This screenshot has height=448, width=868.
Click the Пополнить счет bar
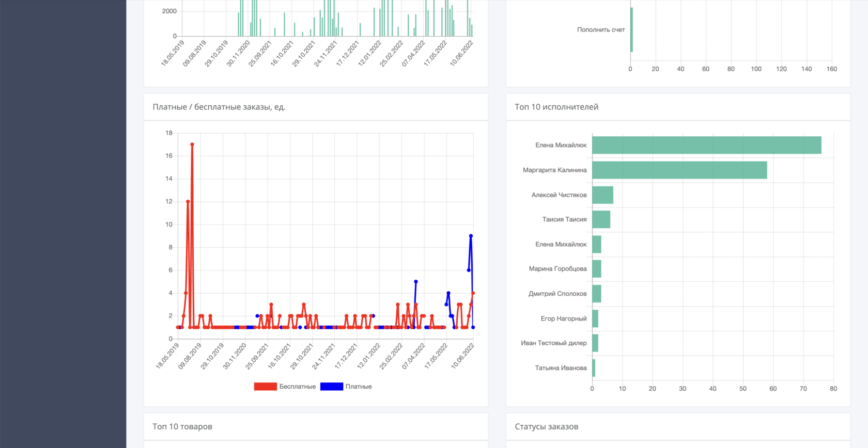tap(631, 29)
